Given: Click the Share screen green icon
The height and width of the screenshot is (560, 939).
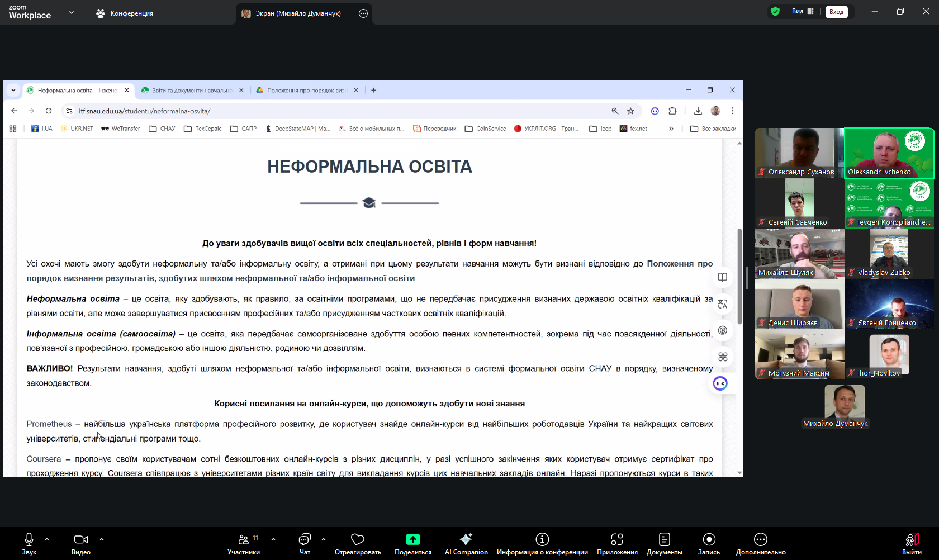Looking at the screenshot, I should coord(412,539).
